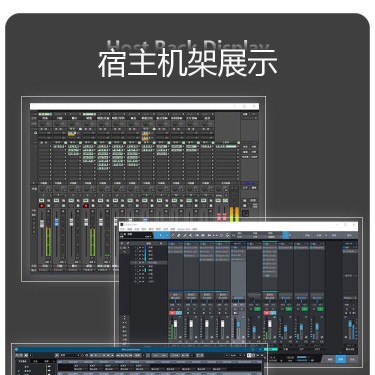Viewport: 375px width, 375px height.
Task: Click the main output fader at Studio One's right edge
Action: (x=350, y=324)
